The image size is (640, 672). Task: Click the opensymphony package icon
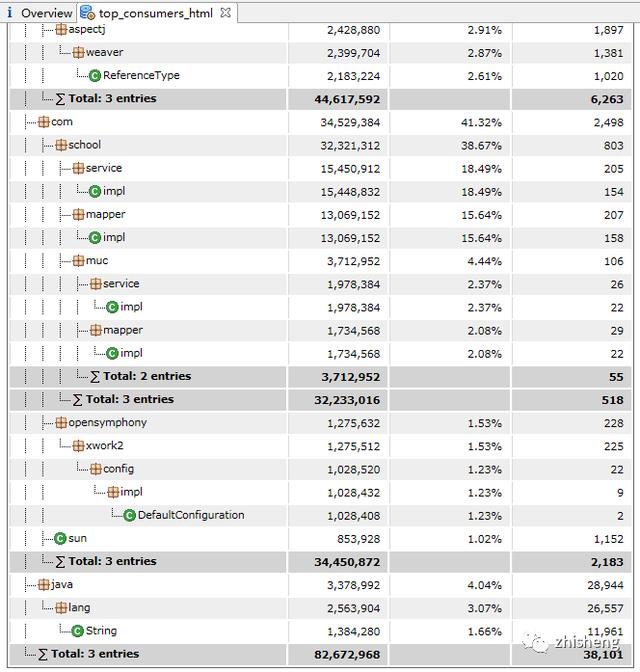60,423
